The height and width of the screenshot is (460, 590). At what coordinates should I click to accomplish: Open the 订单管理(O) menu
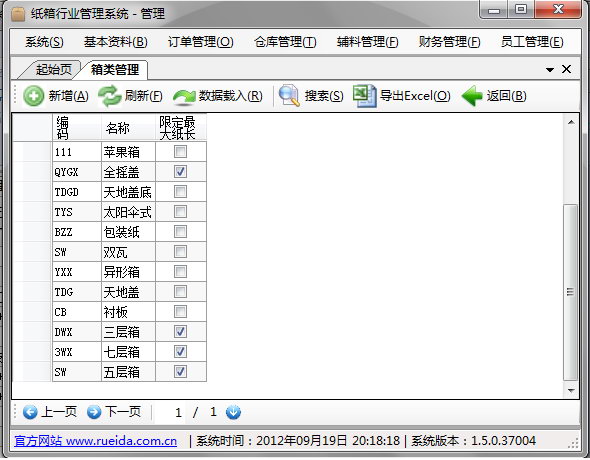tap(201, 42)
